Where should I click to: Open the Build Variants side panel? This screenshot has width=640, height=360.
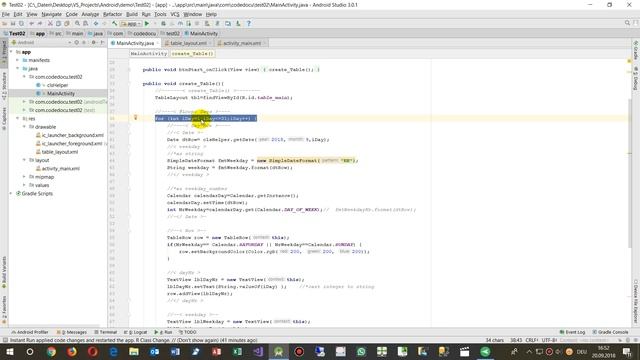4,273
